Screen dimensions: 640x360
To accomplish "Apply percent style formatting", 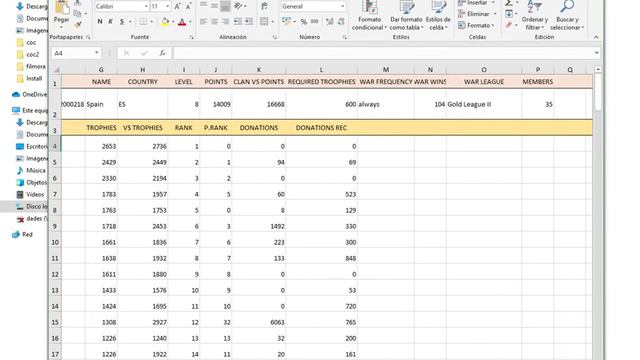I will coord(303,22).
